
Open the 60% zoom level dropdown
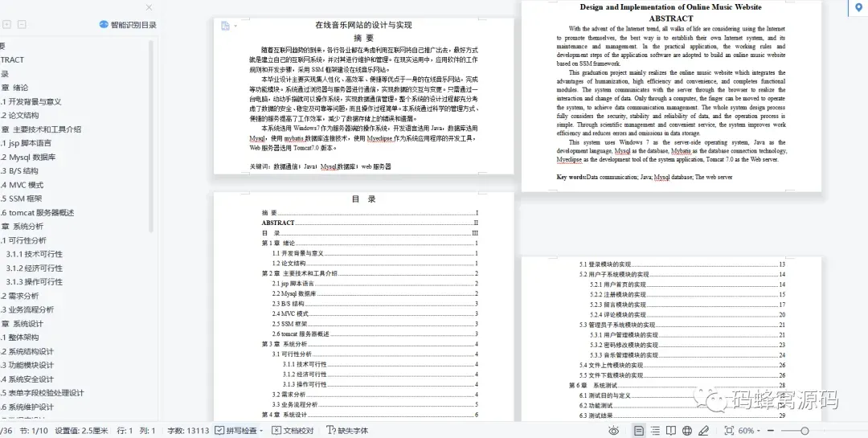pos(749,431)
